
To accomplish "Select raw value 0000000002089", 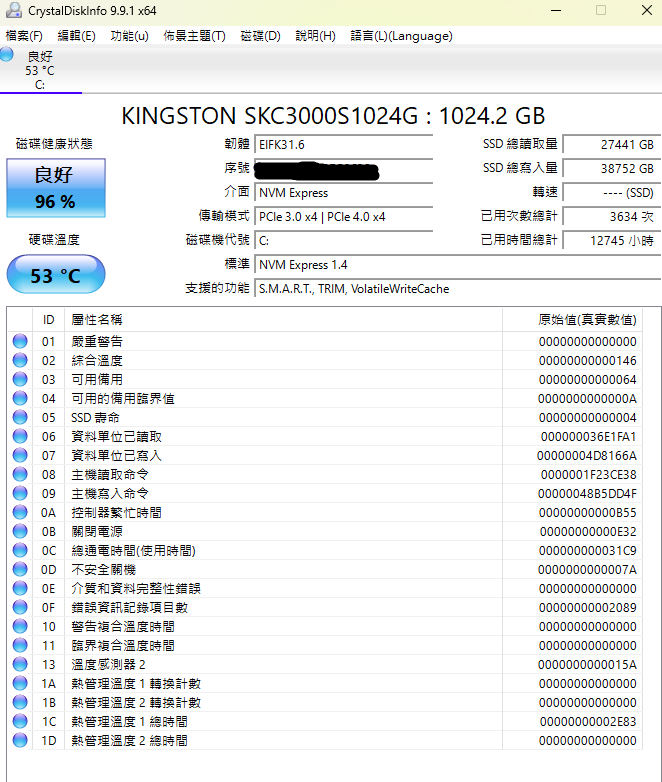I will [x=588, y=607].
